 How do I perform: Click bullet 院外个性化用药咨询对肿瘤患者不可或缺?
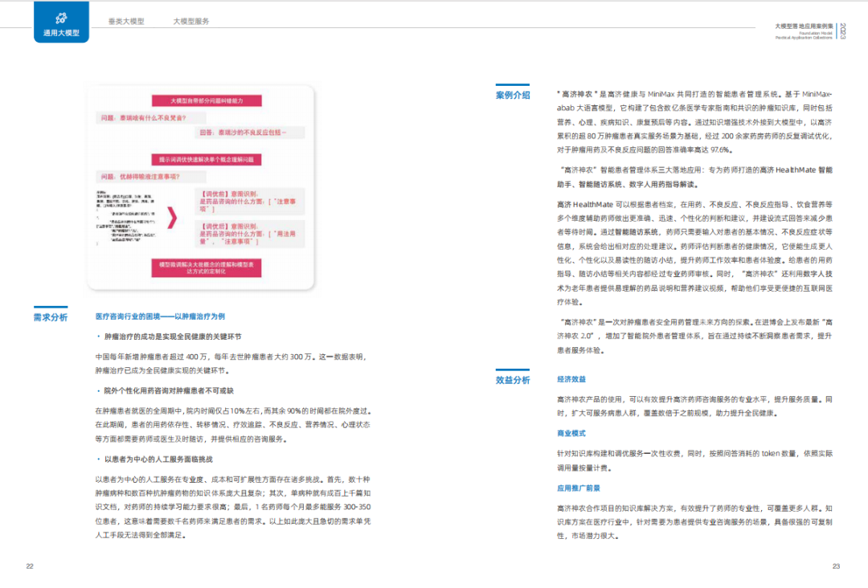169,390
